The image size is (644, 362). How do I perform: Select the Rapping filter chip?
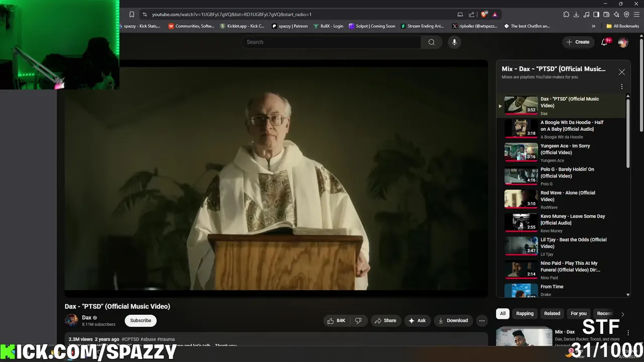525,313
